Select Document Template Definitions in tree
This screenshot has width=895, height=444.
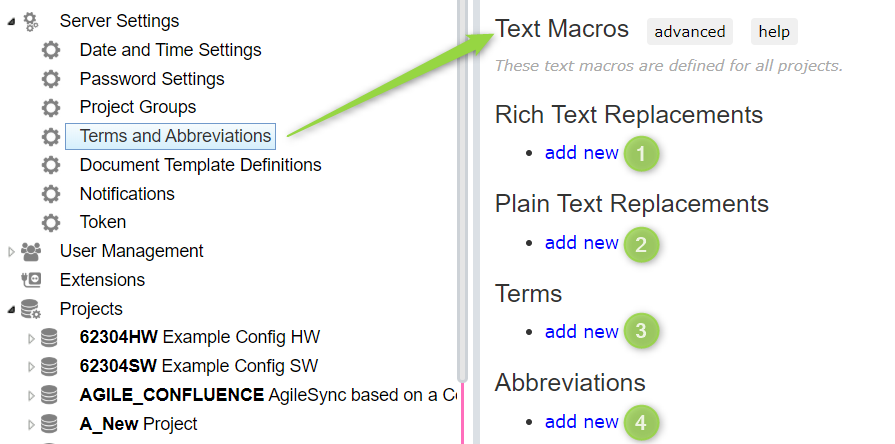click(x=200, y=165)
